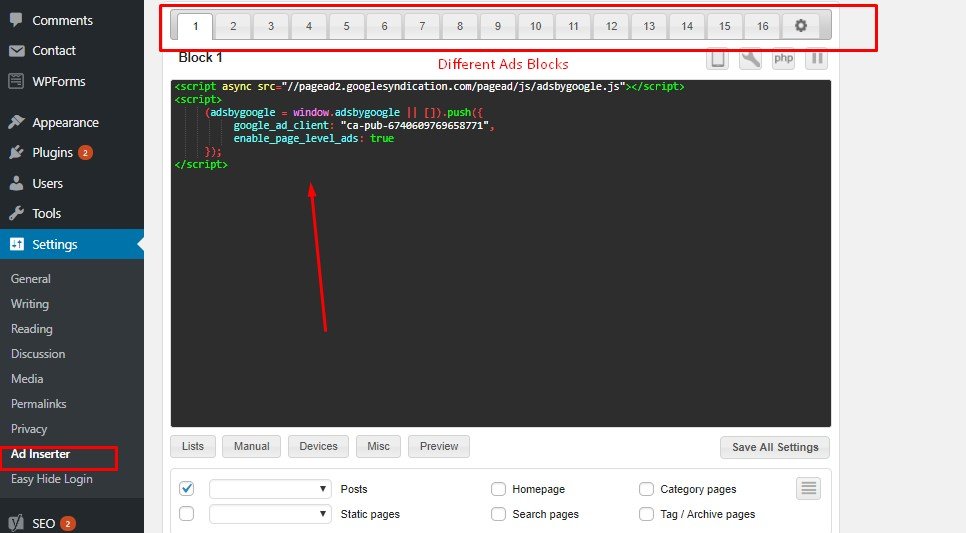Open Easy Hide Login settings
This screenshot has width=966, height=533.
point(52,479)
